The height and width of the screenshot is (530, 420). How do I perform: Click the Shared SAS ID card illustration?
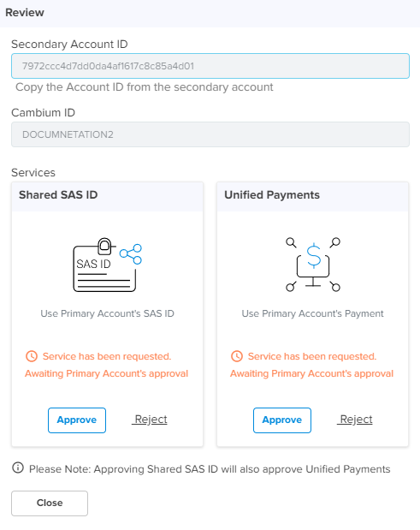pos(108,265)
